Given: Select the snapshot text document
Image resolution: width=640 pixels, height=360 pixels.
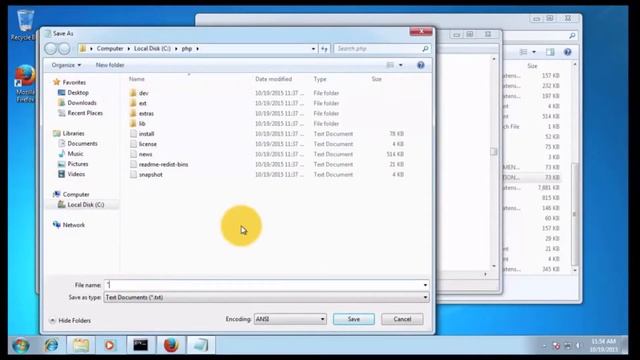Looking at the screenshot, I should point(151,175).
